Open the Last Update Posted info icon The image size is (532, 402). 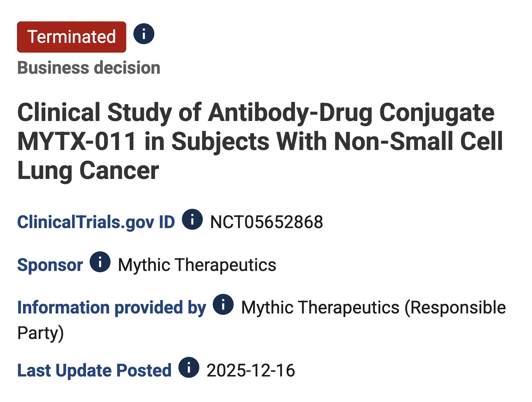tap(189, 367)
